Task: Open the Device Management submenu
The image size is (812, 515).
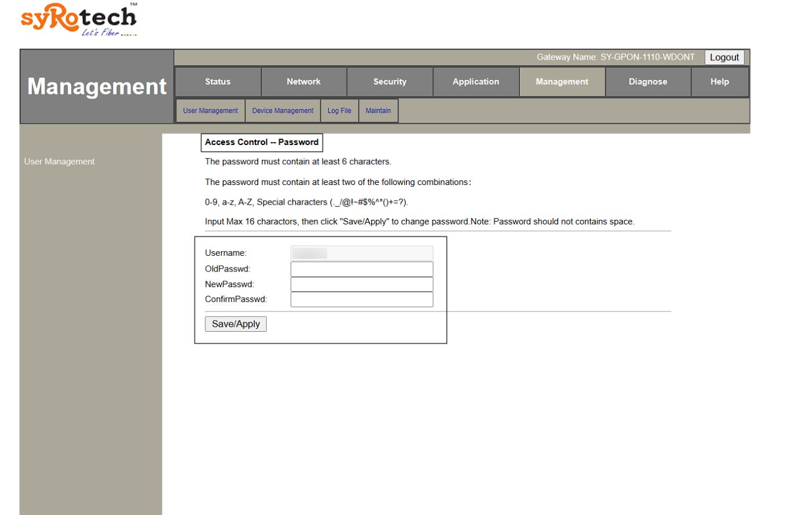Action: point(282,110)
